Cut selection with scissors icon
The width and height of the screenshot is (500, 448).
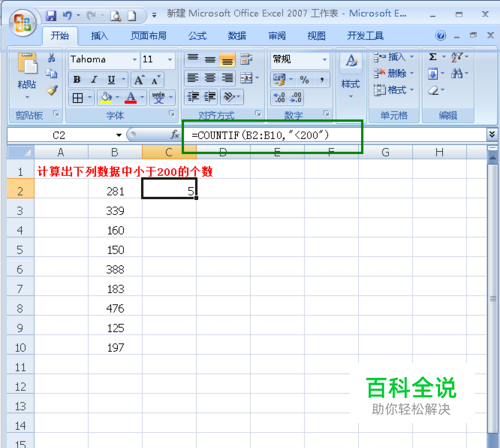point(51,58)
